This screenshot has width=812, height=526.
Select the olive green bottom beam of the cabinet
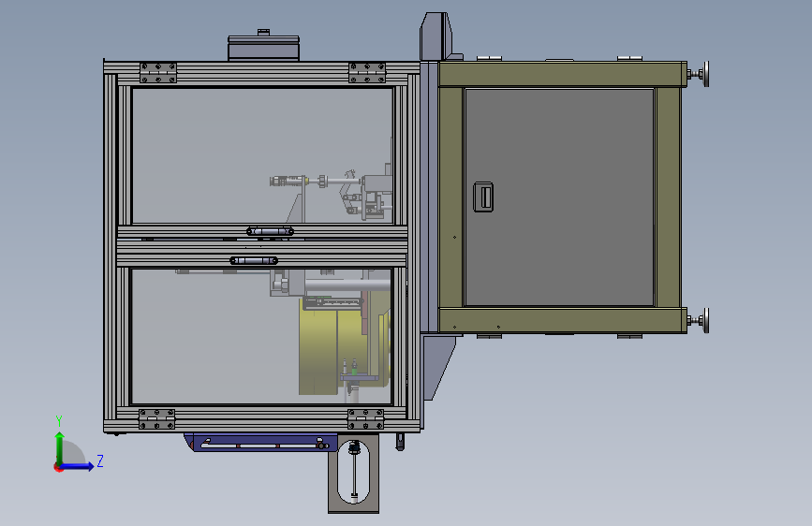(x=563, y=320)
